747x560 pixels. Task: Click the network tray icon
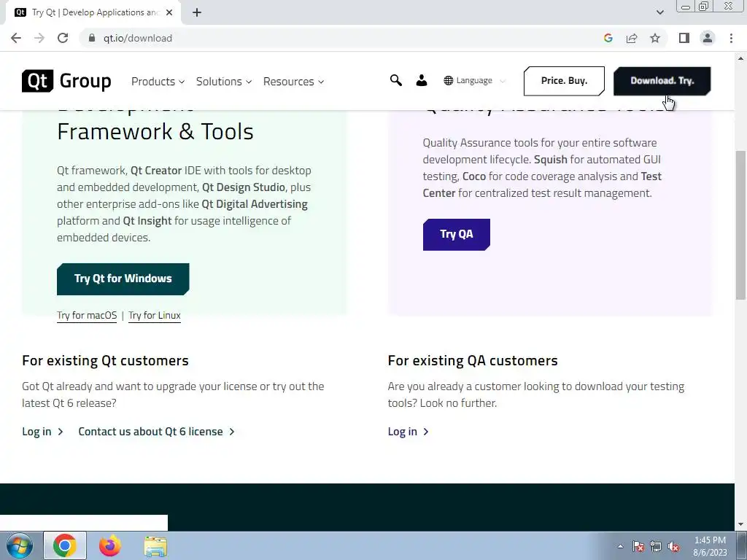pos(656,546)
